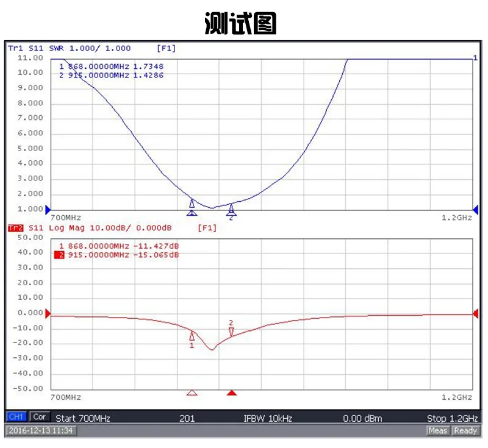Click blue right reference arrow on SWR plot
This screenshot has width=488, height=448.
tap(476, 209)
